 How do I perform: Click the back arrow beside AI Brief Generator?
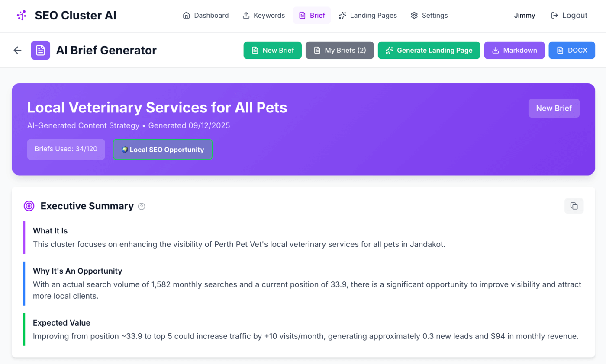point(17,50)
